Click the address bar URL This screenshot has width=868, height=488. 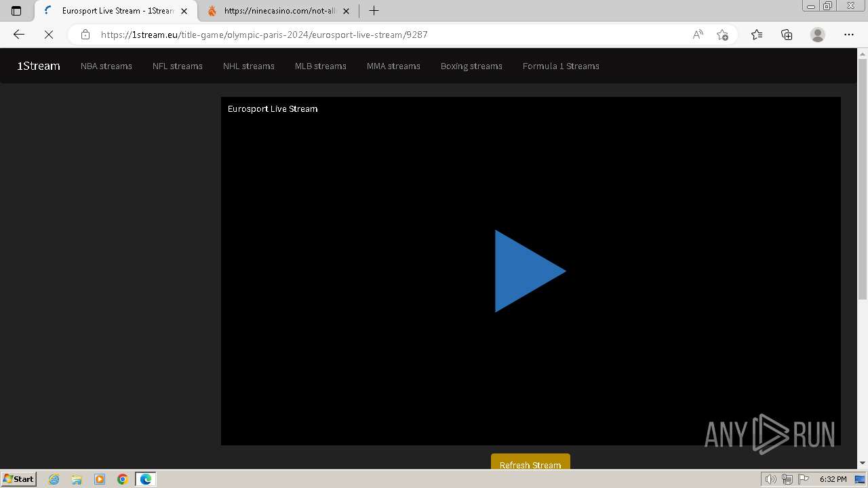click(x=264, y=35)
